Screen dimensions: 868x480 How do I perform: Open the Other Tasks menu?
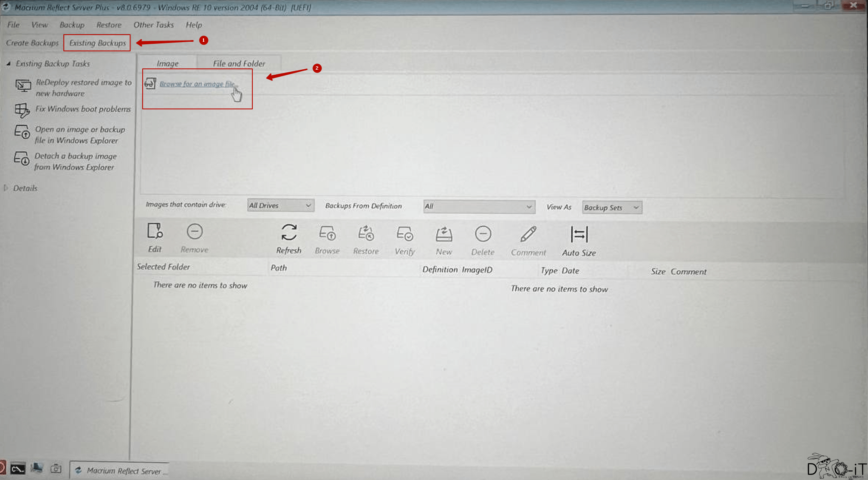pos(153,25)
